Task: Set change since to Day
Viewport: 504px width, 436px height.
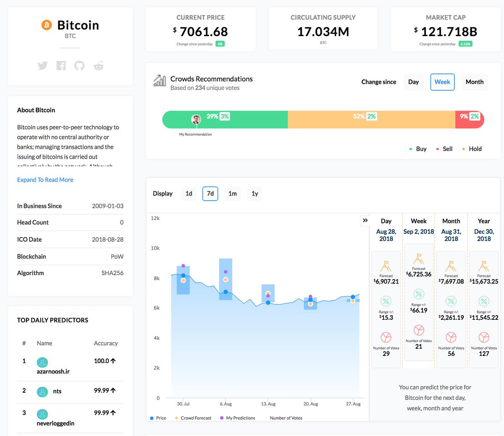Action: (x=413, y=82)
